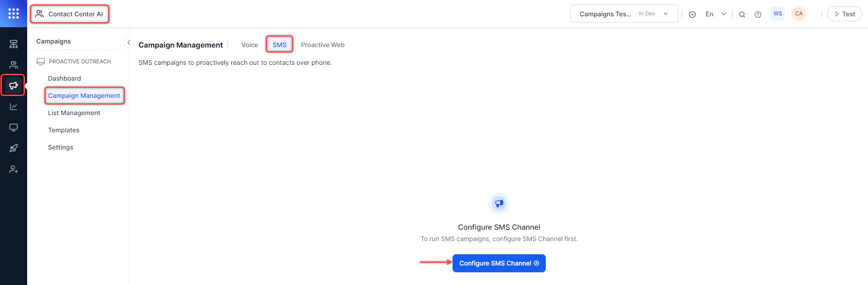
Task: Click the rocket deploy icon
Action: point(13,148)
